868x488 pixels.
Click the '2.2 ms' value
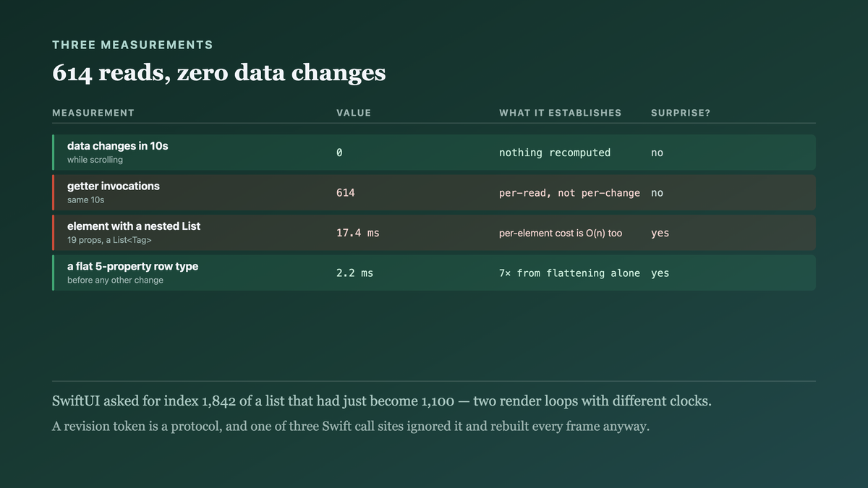[355, 273]
